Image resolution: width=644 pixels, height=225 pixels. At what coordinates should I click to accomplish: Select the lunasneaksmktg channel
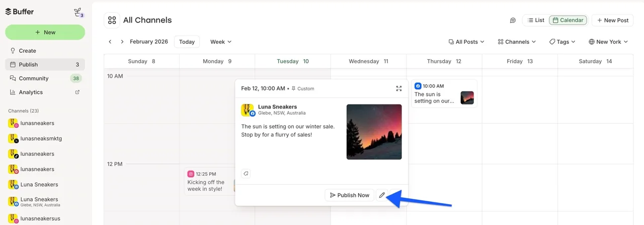click(41, 138)
